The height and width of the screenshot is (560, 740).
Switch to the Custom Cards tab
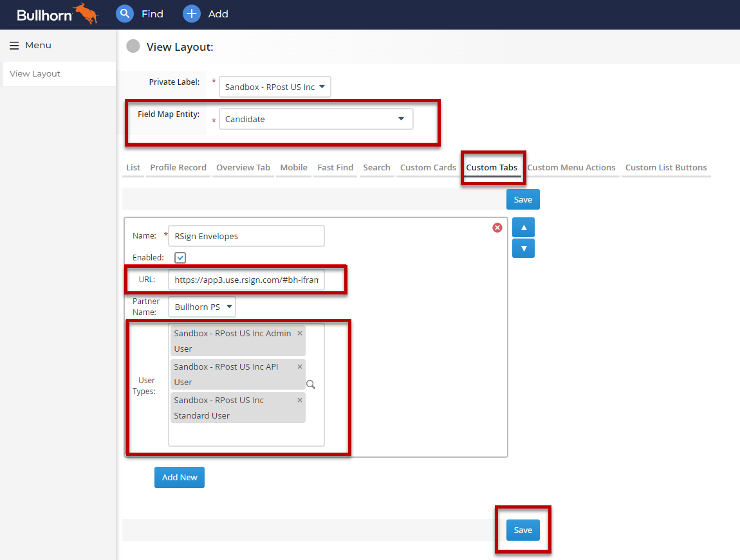point(427,167)
